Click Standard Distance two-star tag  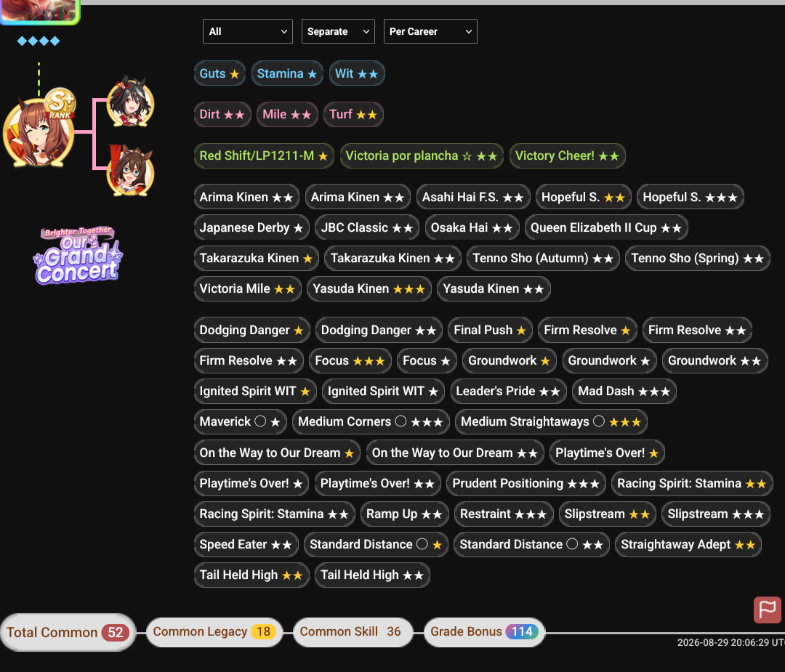[x=531, y=545]
